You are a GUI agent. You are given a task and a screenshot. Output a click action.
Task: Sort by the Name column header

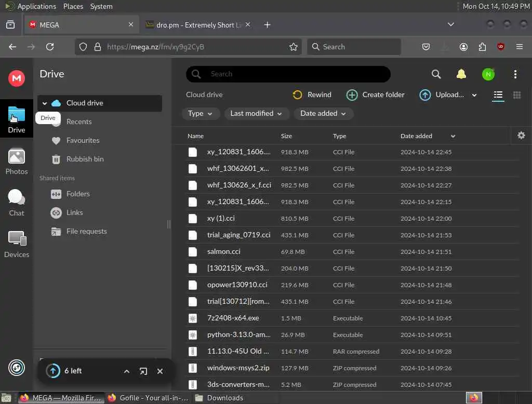[x=195, y=136]
